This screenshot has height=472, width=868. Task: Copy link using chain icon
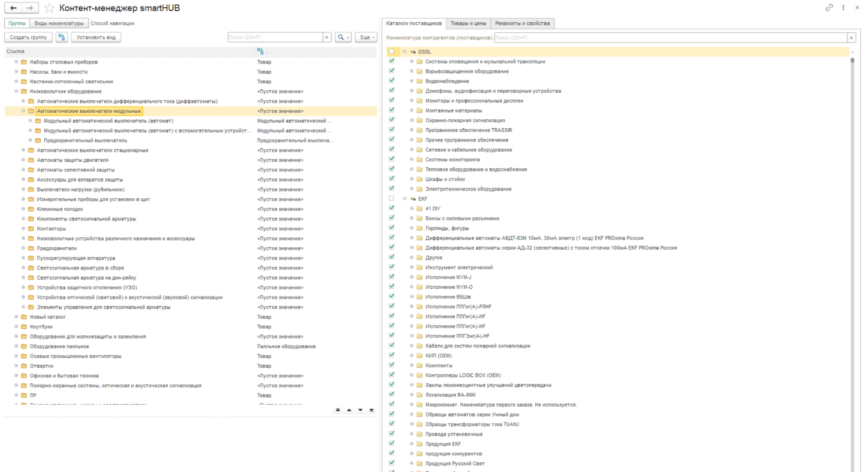click(x=830, y=8)
